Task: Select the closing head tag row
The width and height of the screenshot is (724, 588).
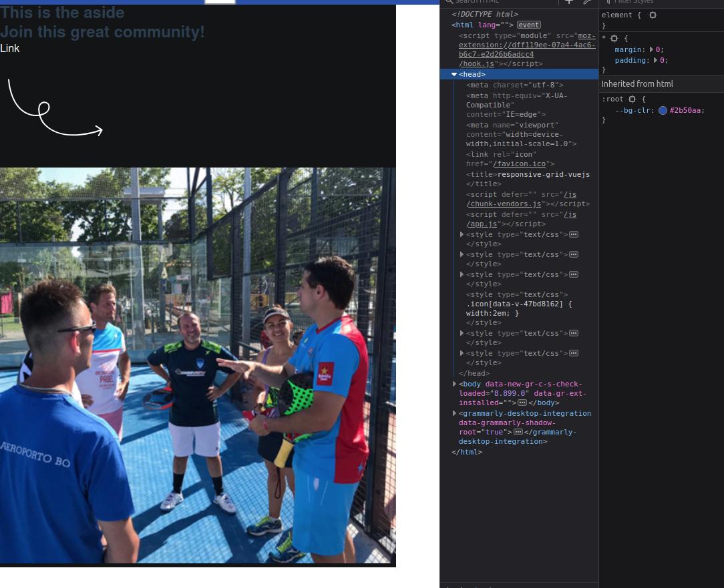Action: [x=474, y=373]
